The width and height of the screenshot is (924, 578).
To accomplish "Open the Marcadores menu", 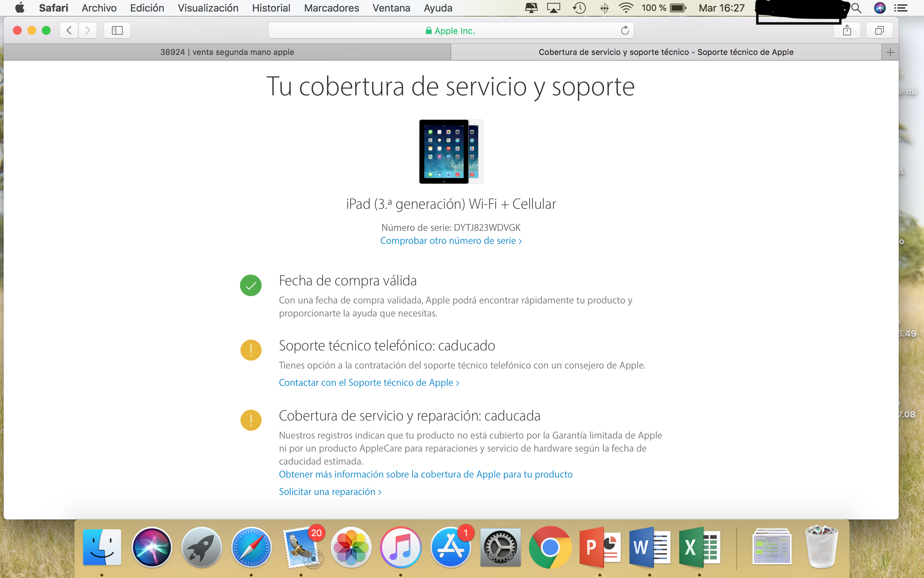I will pos(331,8).
